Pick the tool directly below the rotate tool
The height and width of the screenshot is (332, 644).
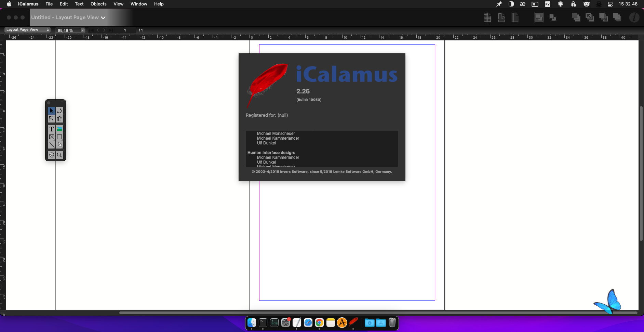coord(59,119)
